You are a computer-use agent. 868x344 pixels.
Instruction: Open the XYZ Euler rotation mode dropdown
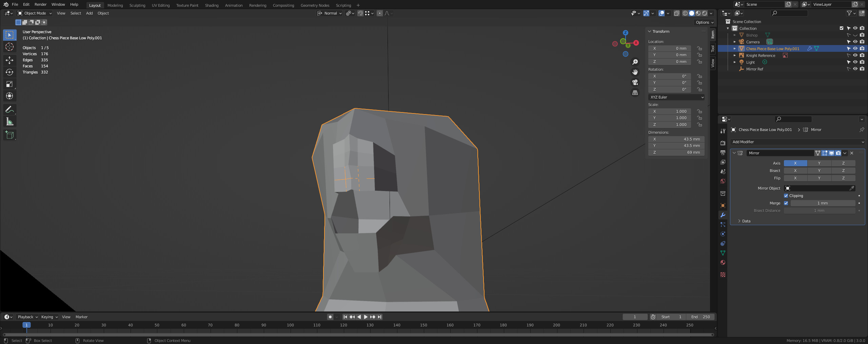point(676,97)
